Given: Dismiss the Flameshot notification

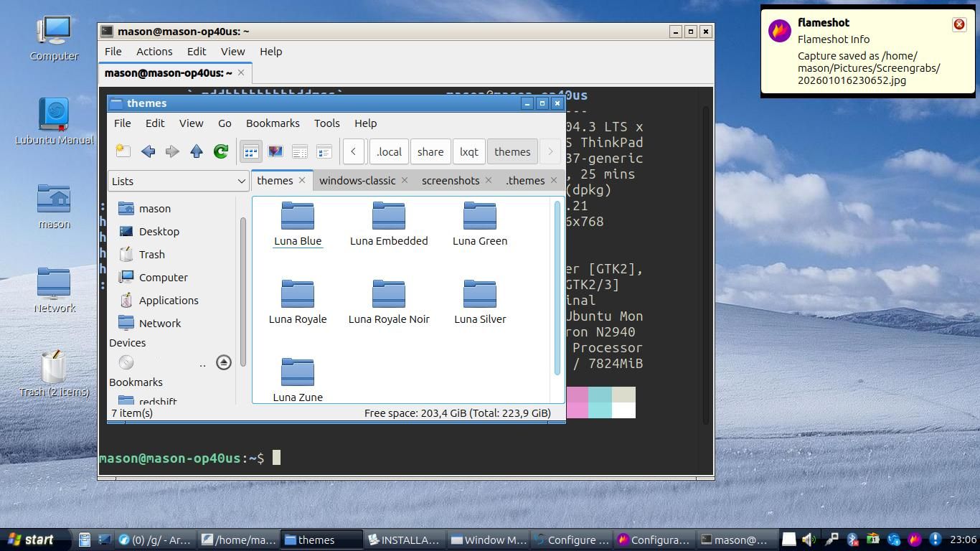Looking at the screenshot, I should [958, 24].
